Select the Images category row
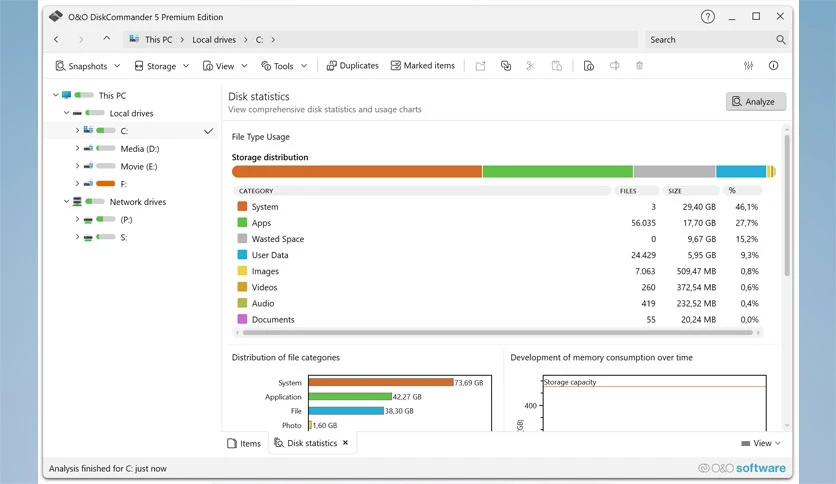Image resolution: width=836 pixels, height=484 pixels. (497, 271)
